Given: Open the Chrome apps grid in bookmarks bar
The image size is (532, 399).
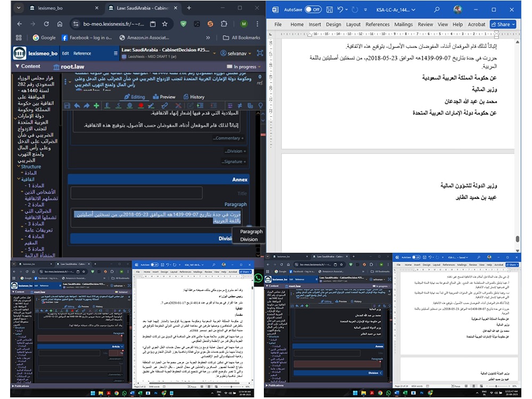Looking at the screenshot, I should [19, 38].
